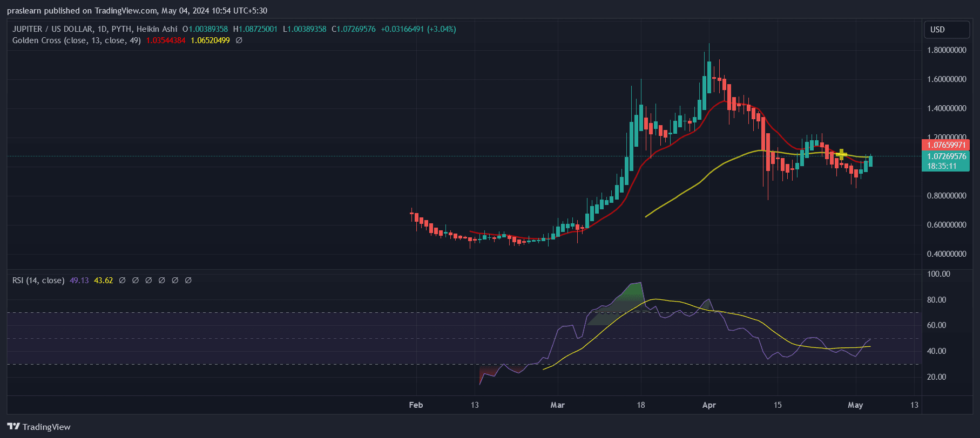Click the red price label 1.07659971

946,145
